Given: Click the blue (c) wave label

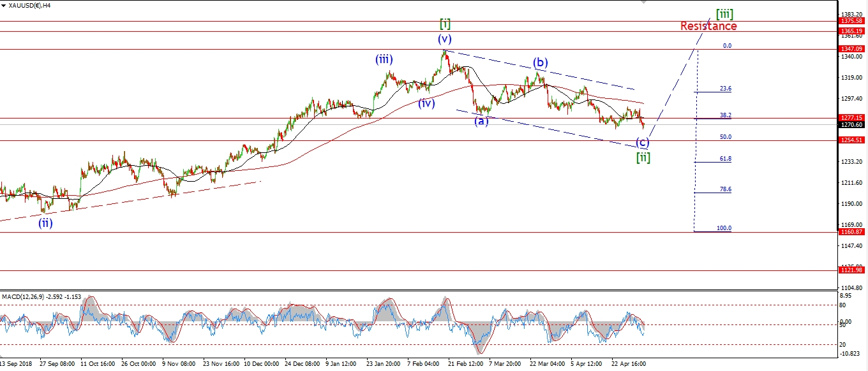Looking at the screenshot, I should [x=643, y=143].
